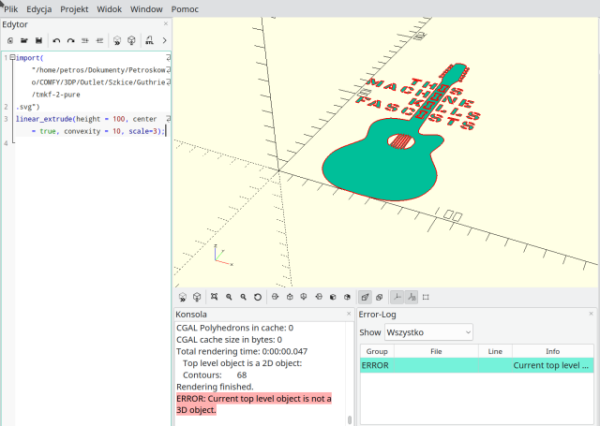Click 'Total rendering time' console line
The width and height of the screenshot is (600, 426).
[242, 351]
